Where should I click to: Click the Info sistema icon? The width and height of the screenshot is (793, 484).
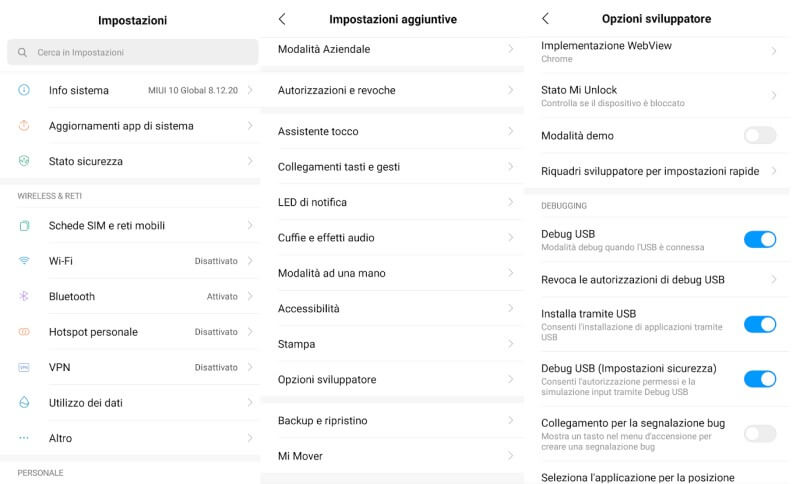point(24,90)
